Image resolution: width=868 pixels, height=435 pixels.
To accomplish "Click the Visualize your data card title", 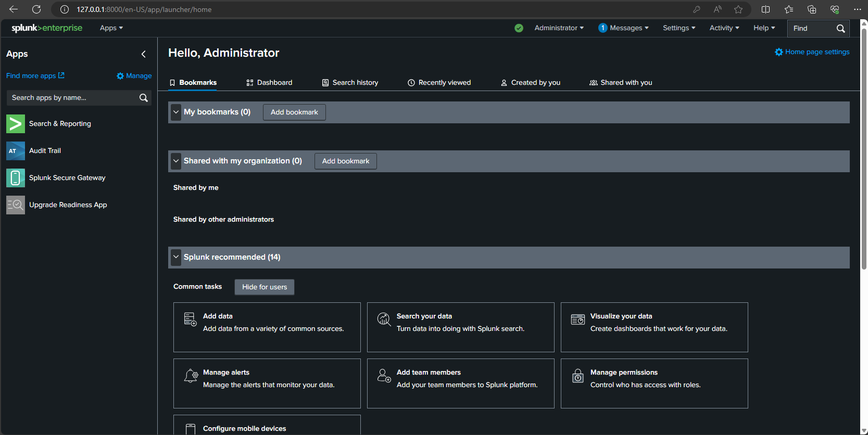I will (x=621, y=316).
